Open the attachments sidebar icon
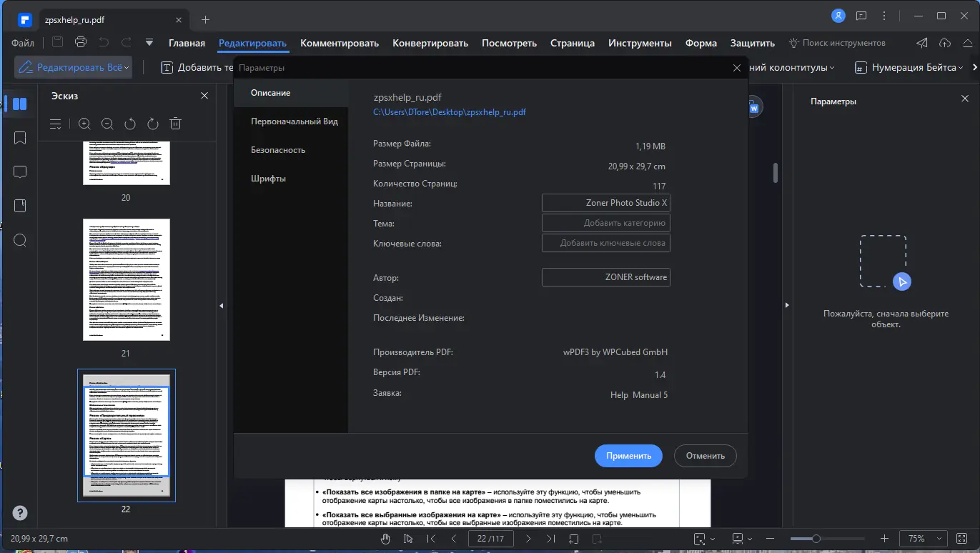This screenshot has width=980, height=553. tap(20, 206)
